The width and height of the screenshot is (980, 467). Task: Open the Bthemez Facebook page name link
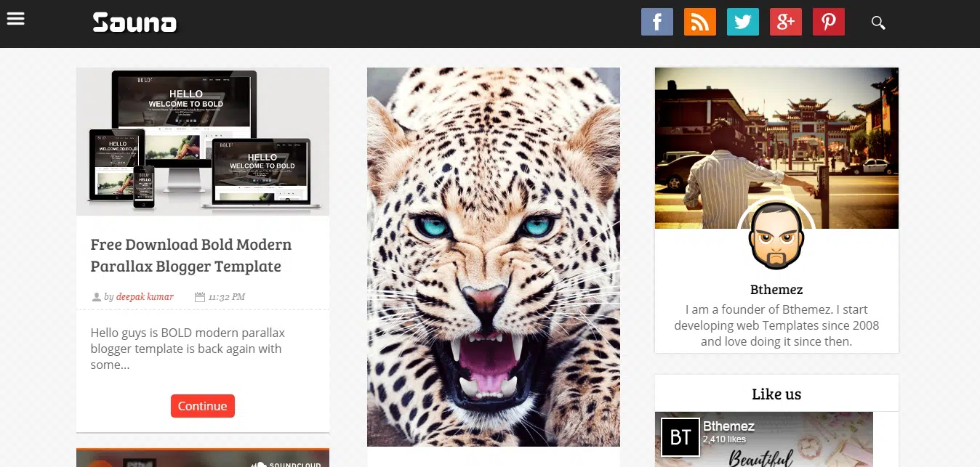[728, 426]
